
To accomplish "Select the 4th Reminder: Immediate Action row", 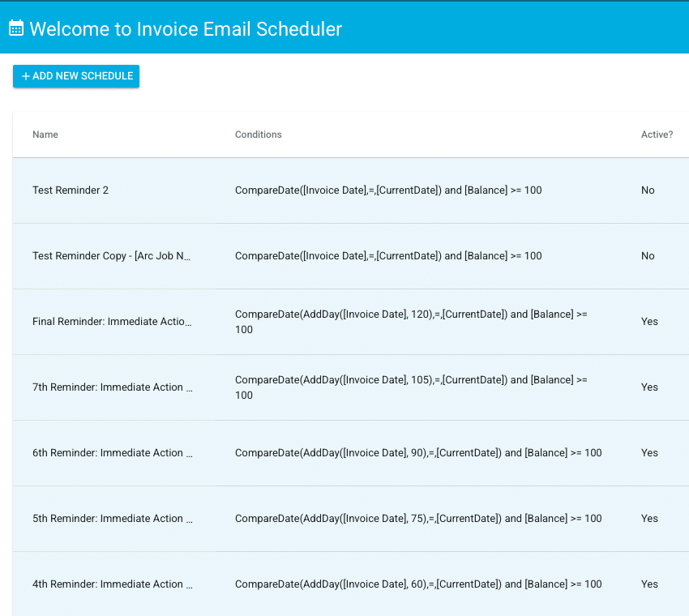I will (x=111, y=584).
